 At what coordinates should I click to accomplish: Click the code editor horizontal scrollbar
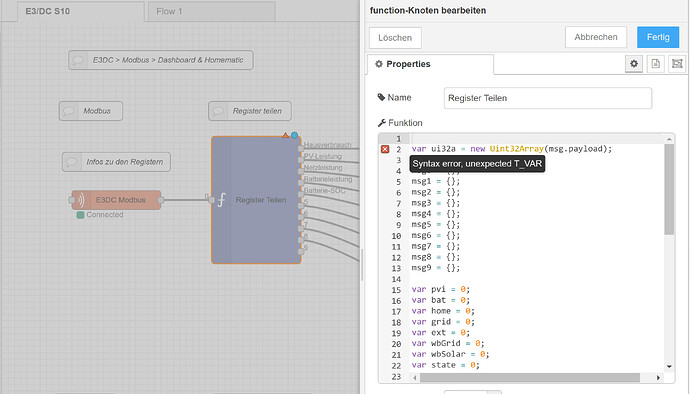pos(530,378)
